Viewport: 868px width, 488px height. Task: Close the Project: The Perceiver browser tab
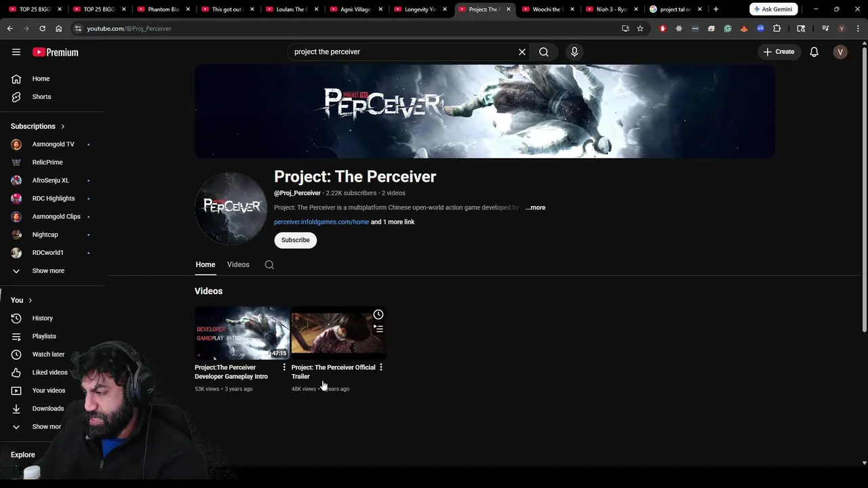point(509,9)
